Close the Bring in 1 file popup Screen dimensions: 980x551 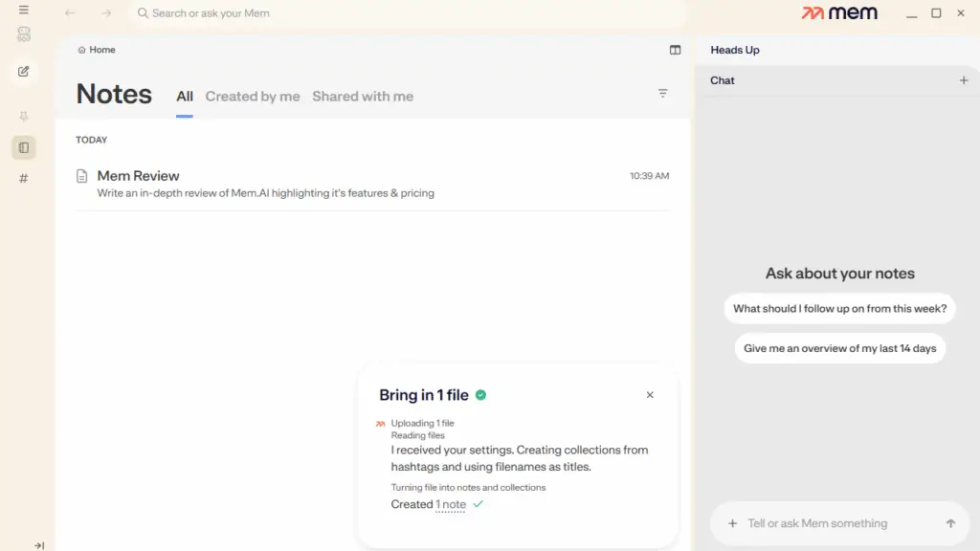(x=650, y=395)
